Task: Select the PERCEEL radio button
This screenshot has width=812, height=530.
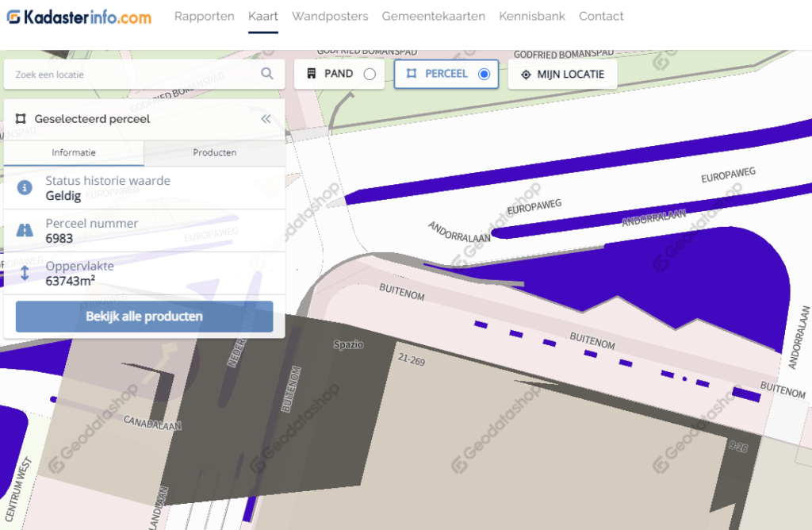Action: click(484, 75)
